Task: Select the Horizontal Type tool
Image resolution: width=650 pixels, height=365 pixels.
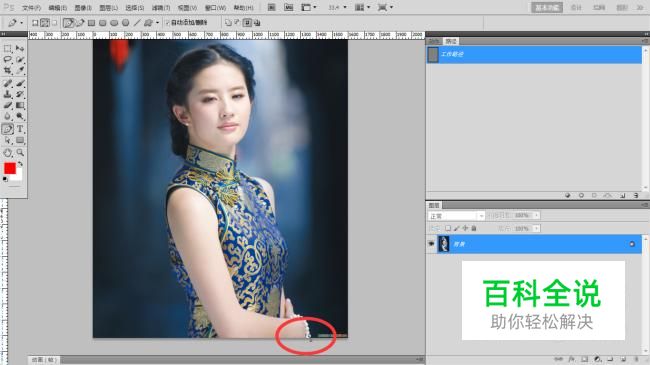Action: 20,129
